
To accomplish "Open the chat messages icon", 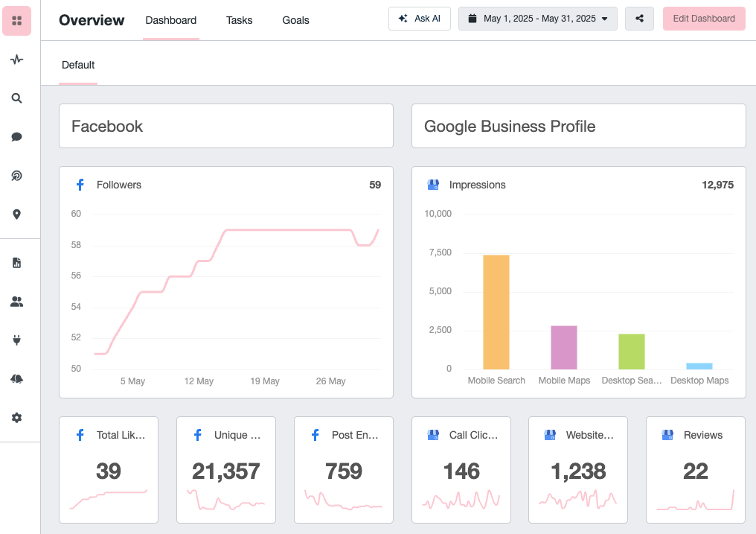I will pos(16,136).
